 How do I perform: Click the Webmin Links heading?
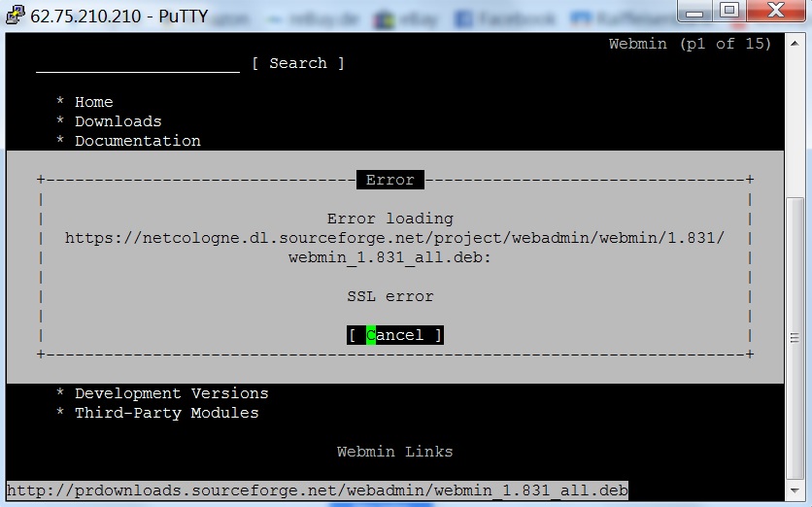tap(394, 452)
